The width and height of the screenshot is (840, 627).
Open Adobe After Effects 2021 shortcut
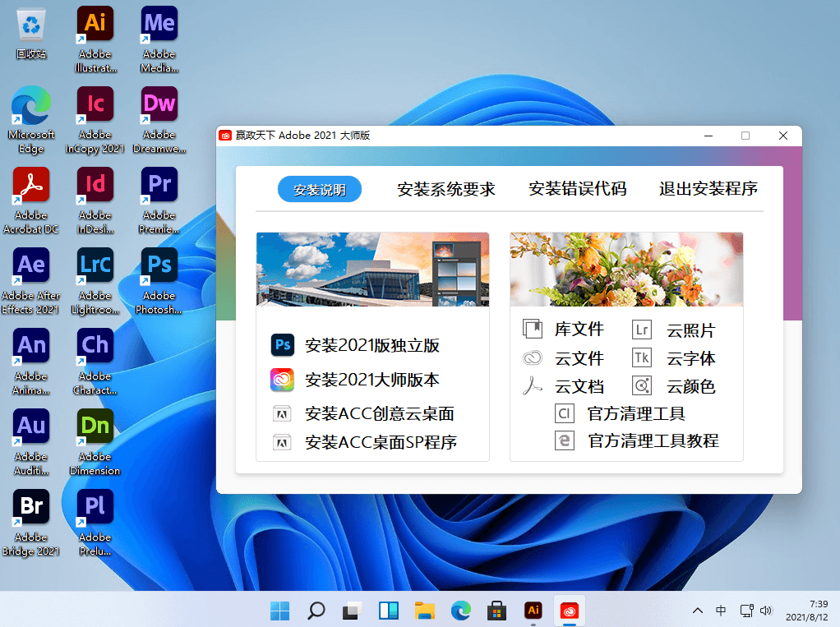[x=31, y=281]
